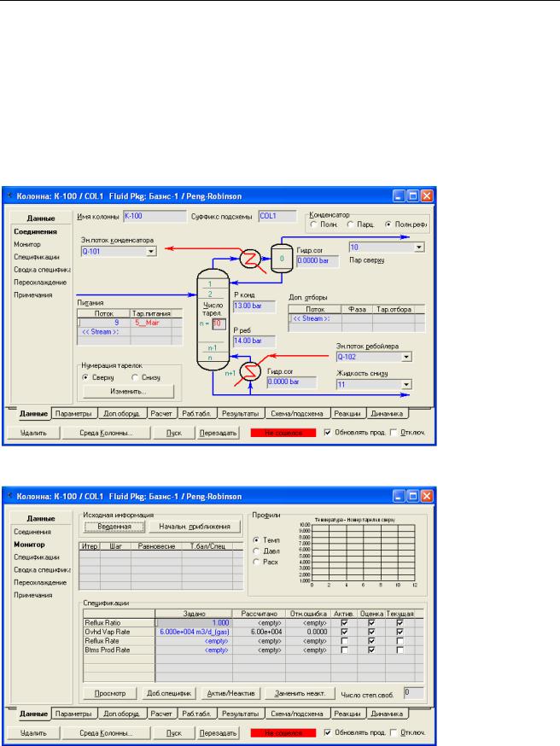This screenshot has width=560, height=746.
Task: Open Жидкость снизу dropdown showing 11
Action: [x=406, y=384]
